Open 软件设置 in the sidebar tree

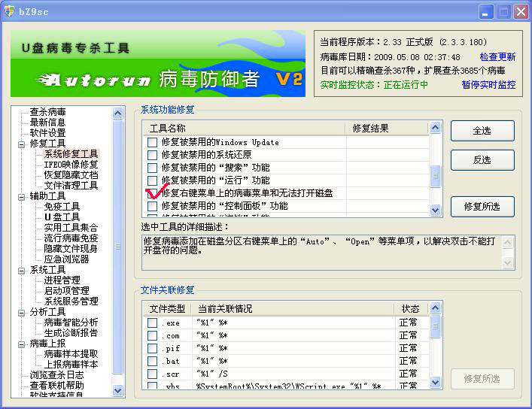click(47, 133)
